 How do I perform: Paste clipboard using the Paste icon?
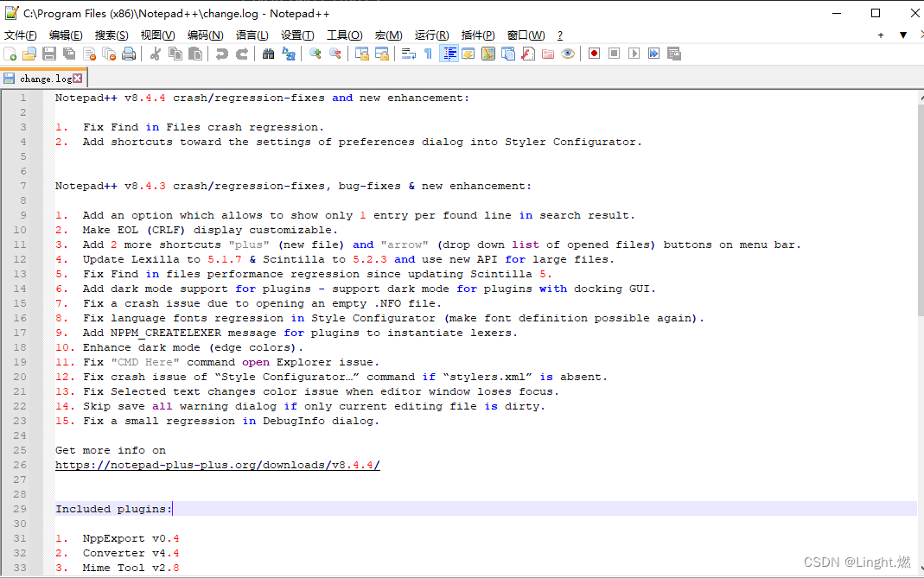[195, 54]
